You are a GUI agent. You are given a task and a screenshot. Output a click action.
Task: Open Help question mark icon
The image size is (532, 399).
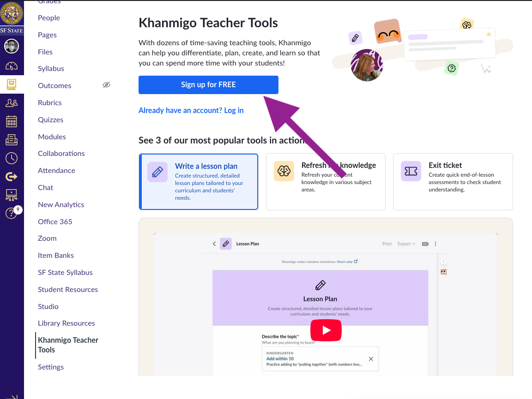pos(12,213)
